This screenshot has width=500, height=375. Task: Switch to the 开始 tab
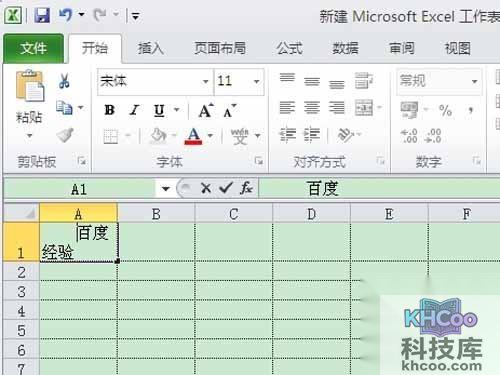click(x=95, y=49)
